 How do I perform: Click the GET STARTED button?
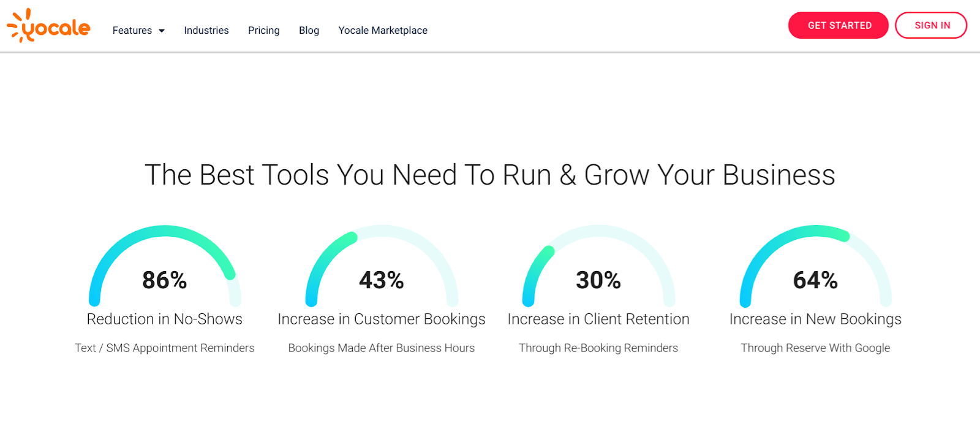[x=839, y=25]
